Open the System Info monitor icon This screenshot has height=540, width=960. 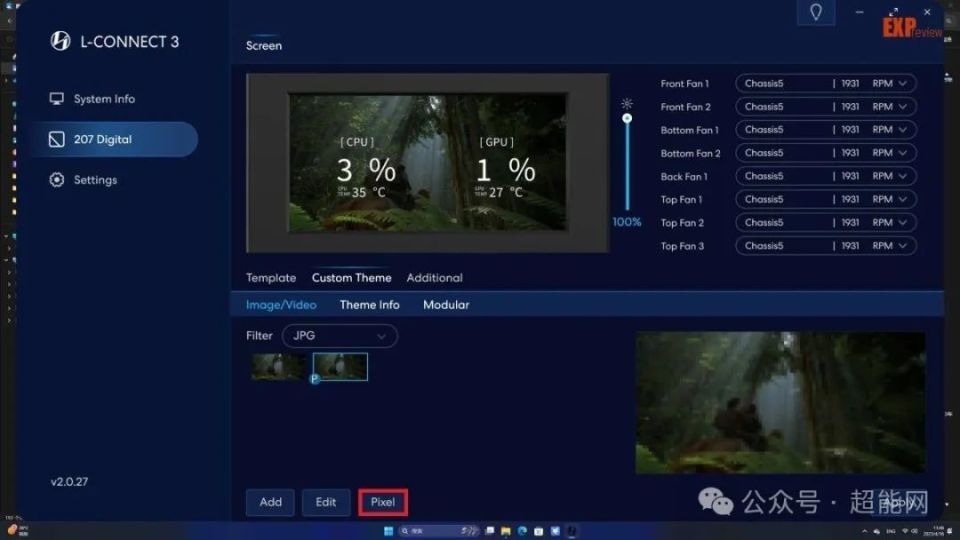[x=57, y=99]
